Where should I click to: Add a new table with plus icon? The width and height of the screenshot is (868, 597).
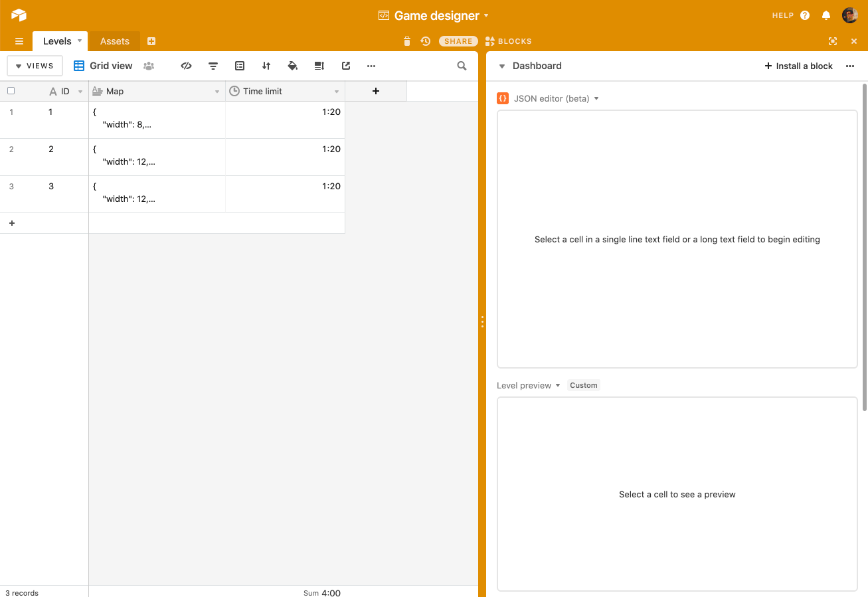151,41
